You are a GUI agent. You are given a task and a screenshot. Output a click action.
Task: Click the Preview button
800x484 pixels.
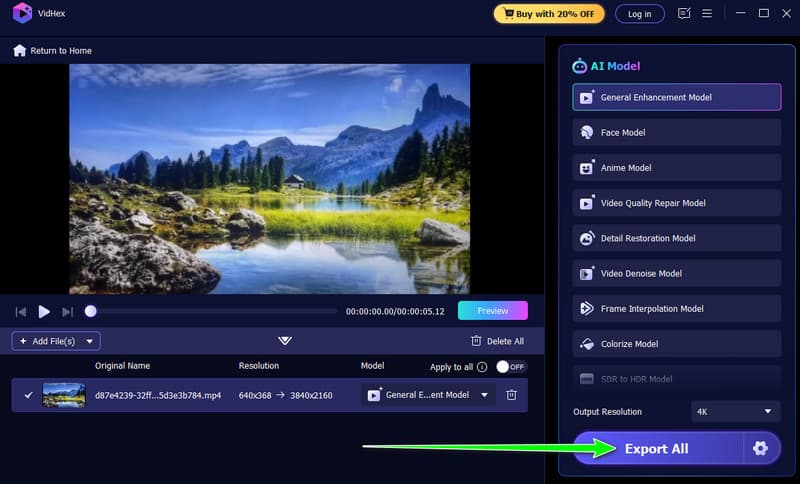coord(492,311)
